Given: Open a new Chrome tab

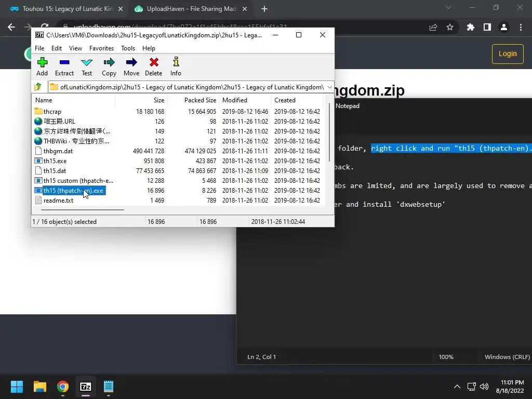Looking at the screenshot, I should click(264, 9).
